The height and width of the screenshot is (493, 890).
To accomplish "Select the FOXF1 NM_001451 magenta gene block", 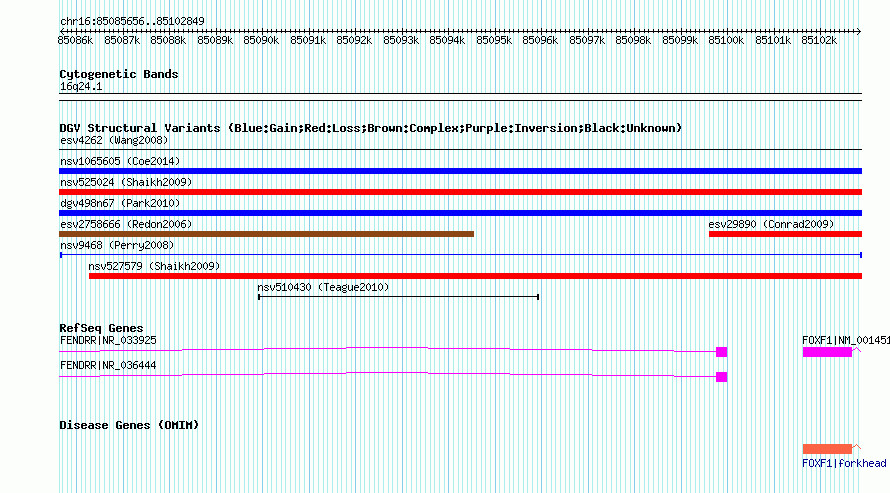I will (x=827, y=352).
